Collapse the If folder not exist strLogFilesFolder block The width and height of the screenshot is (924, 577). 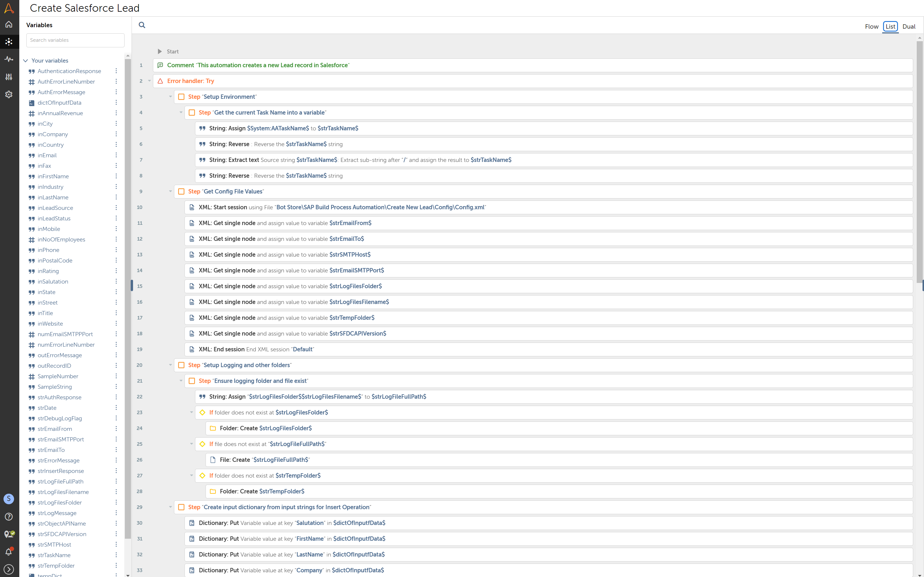click(192, 412)
